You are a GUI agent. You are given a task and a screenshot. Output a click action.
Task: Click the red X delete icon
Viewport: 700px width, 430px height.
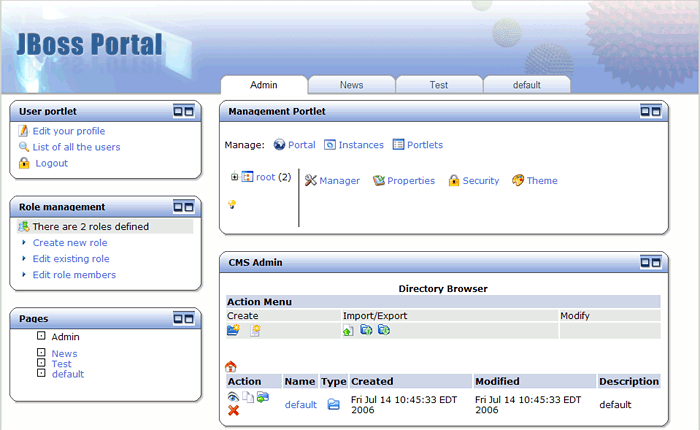coord(233,411)
